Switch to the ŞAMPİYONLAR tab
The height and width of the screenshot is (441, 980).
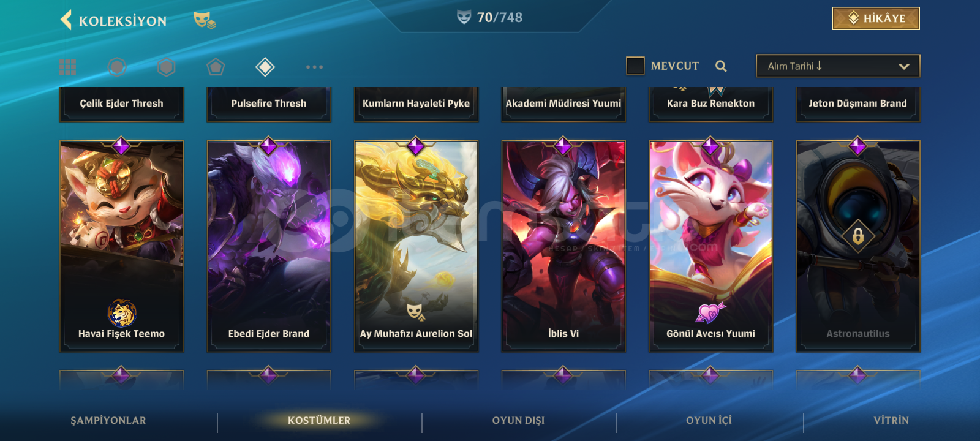coord(108,420)
